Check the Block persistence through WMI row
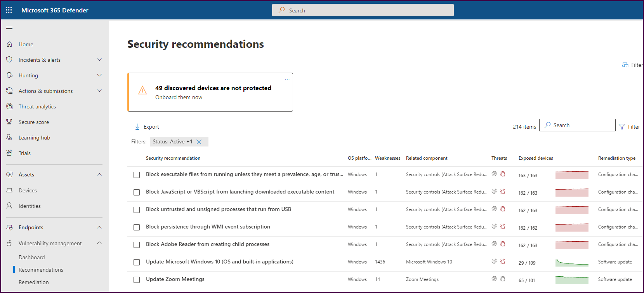The image size is (644, 293). coord(137,227)
